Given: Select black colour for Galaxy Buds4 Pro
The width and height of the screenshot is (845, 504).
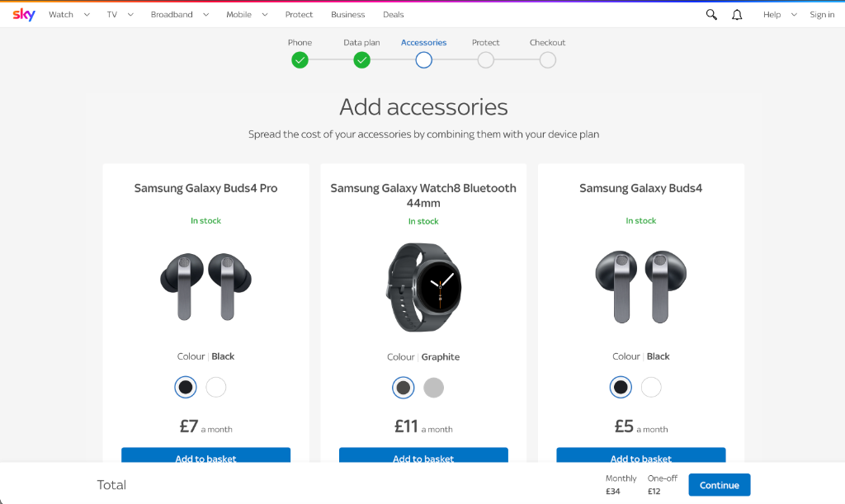Looking at the screenshot, I should click(x=186, y=387).
